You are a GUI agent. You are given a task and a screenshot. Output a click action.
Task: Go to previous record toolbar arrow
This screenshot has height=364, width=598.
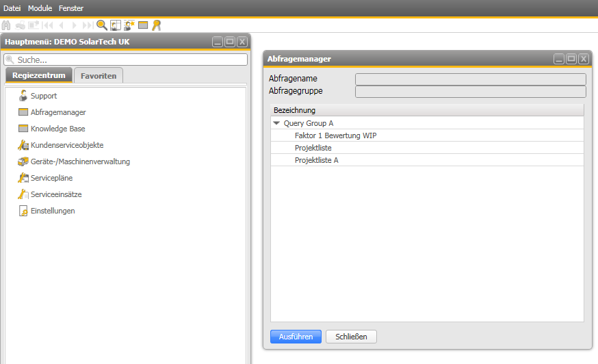point(62,25)
